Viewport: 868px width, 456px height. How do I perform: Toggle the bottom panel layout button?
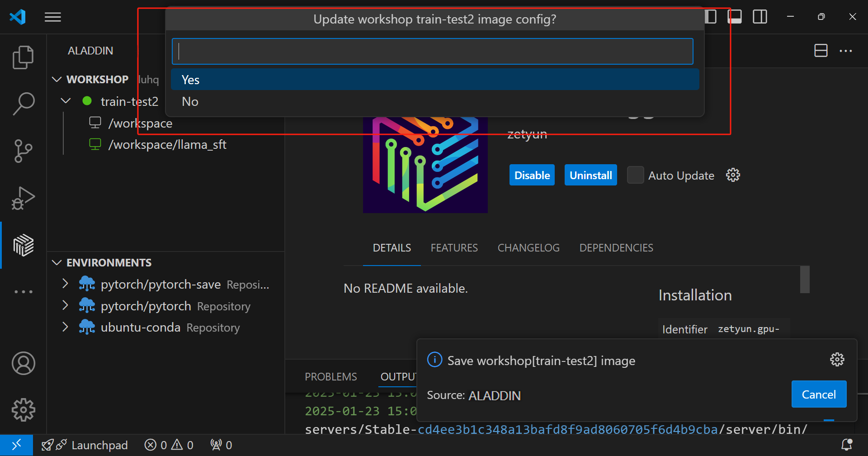tap(735, 17)
